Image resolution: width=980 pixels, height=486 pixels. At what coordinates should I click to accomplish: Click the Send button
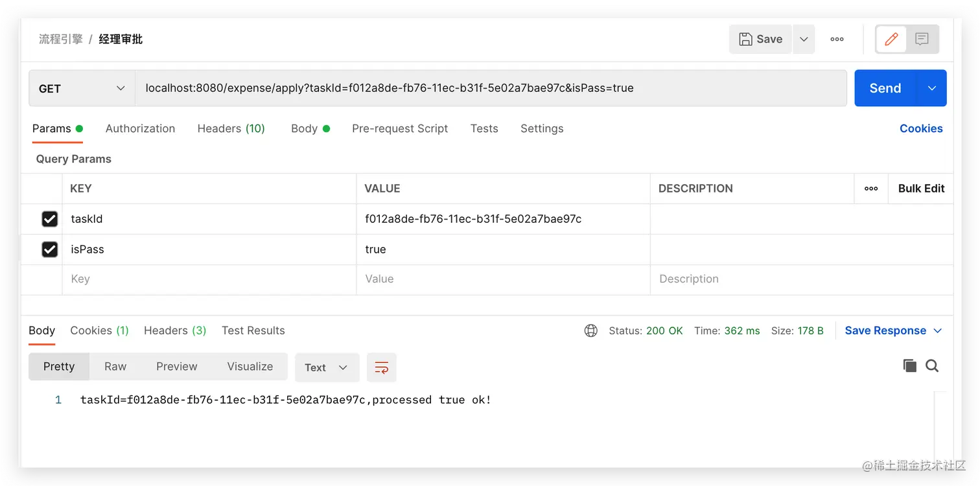tap(885, 88)
